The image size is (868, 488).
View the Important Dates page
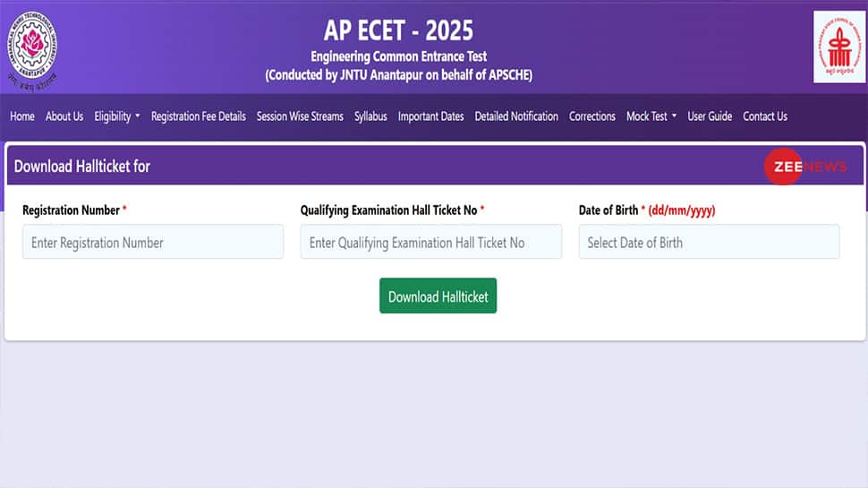430,116
